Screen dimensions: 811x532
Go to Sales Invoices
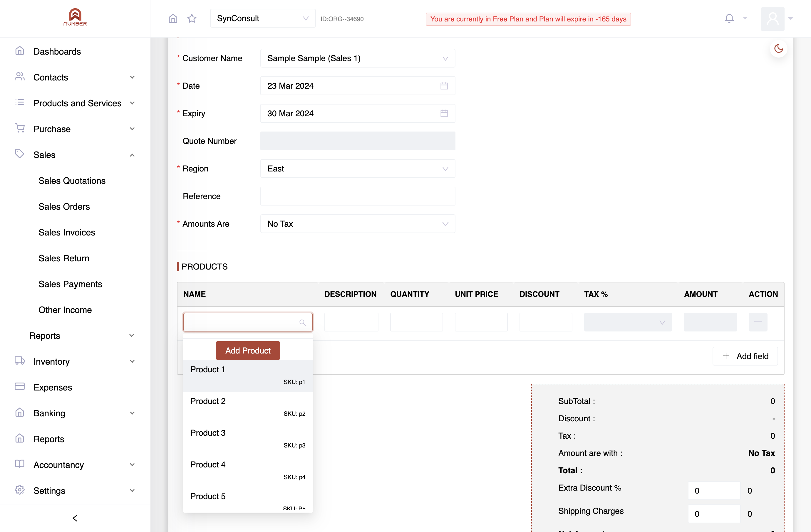tap(67, 233)
